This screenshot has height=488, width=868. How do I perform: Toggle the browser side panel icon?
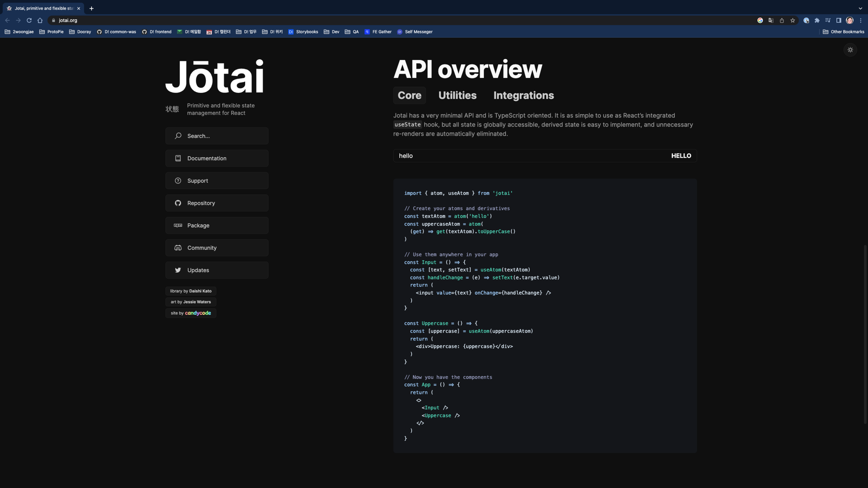click(x=839, y=21)
